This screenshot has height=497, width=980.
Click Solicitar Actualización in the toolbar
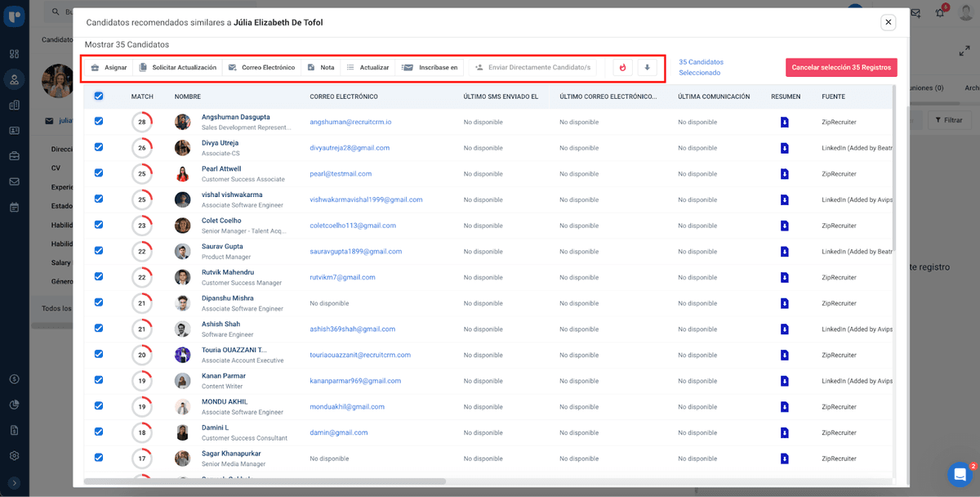click(x=177, y=68)
